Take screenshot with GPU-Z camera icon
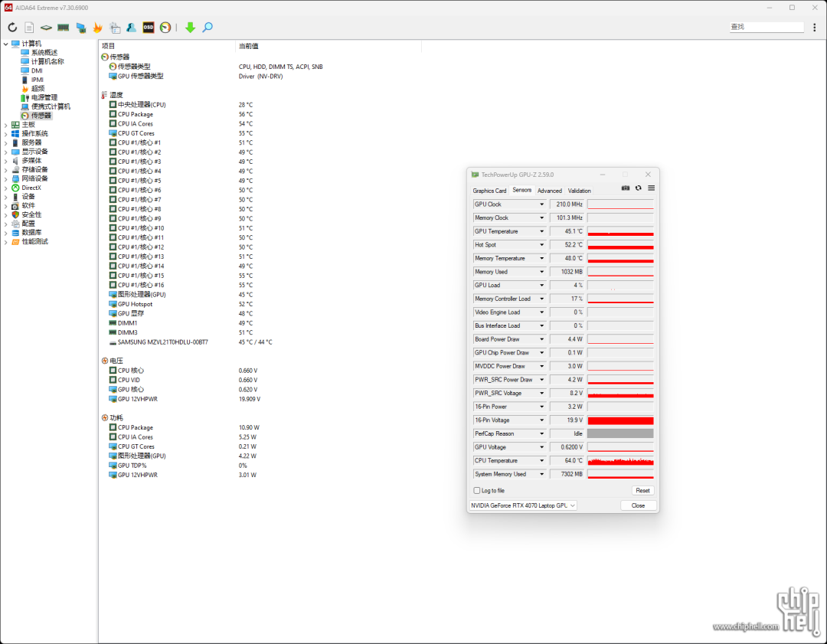 pyautogui.click(x=626, y=188)
